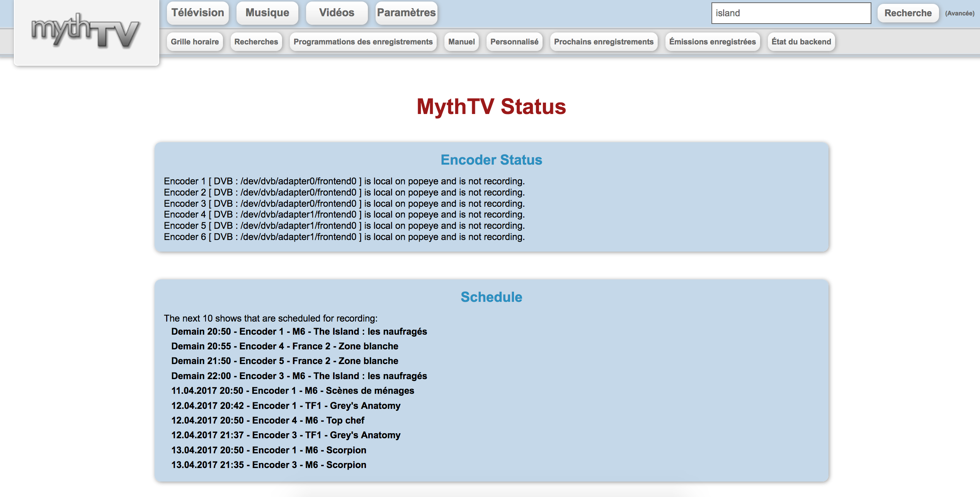This screenshot has width=980, height=497.
Task: Click the Schedule section heading
Action: tap(491, 297)
